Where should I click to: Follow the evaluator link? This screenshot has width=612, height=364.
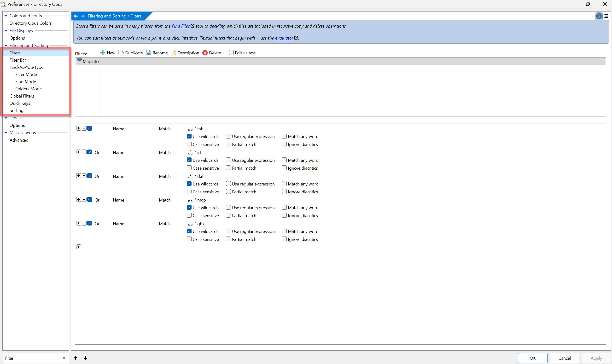point(284,38)
